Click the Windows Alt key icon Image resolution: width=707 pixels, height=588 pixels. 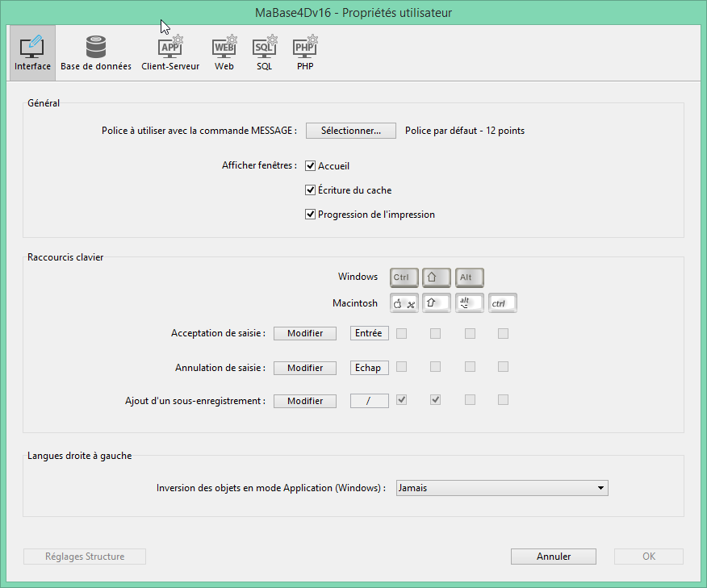click(469, 277)
